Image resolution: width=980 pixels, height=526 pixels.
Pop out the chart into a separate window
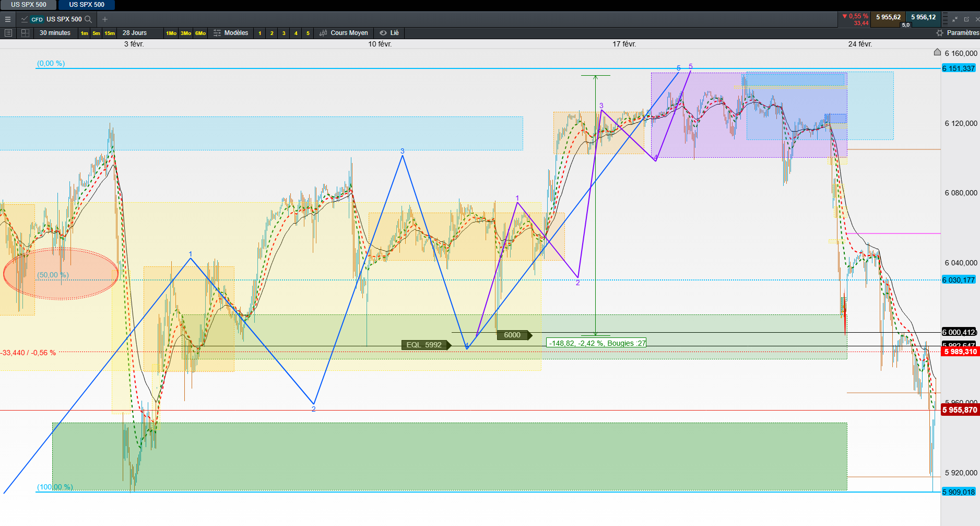tap(966, 19)
